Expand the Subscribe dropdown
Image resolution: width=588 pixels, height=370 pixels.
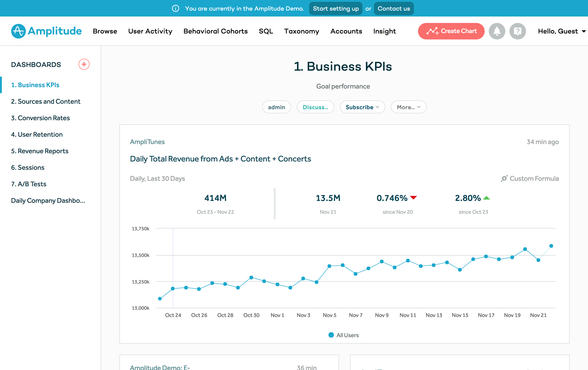pyautogui.click(x=362, y=107)
